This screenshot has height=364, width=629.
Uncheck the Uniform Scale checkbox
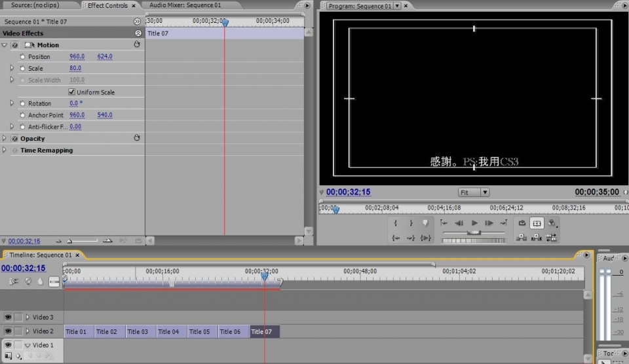pos(72,92)
